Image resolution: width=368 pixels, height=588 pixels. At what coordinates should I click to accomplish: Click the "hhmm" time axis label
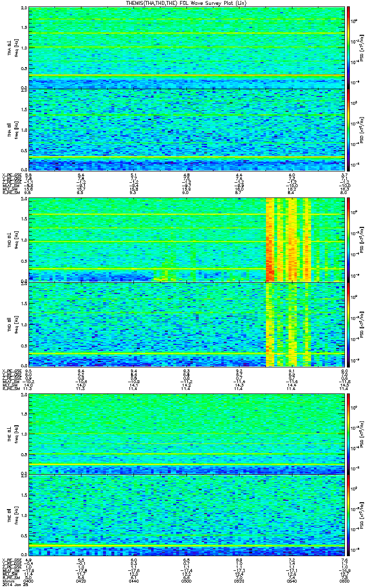[x=7, y=581]
